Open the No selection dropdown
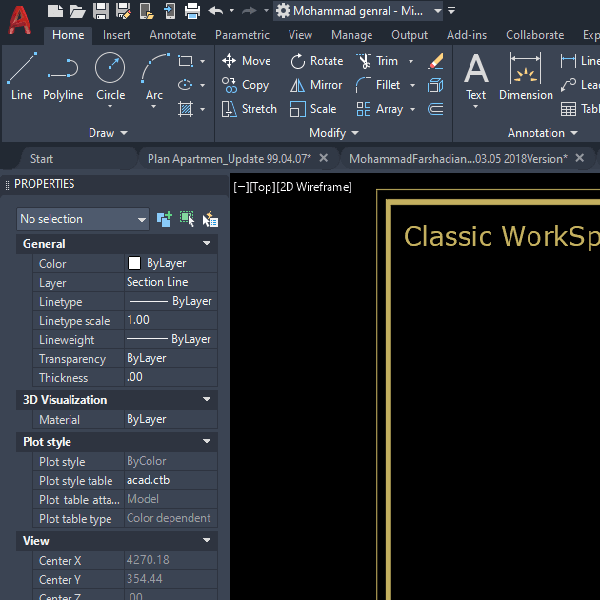Screen dimensions: 600x600 point(83,219)
